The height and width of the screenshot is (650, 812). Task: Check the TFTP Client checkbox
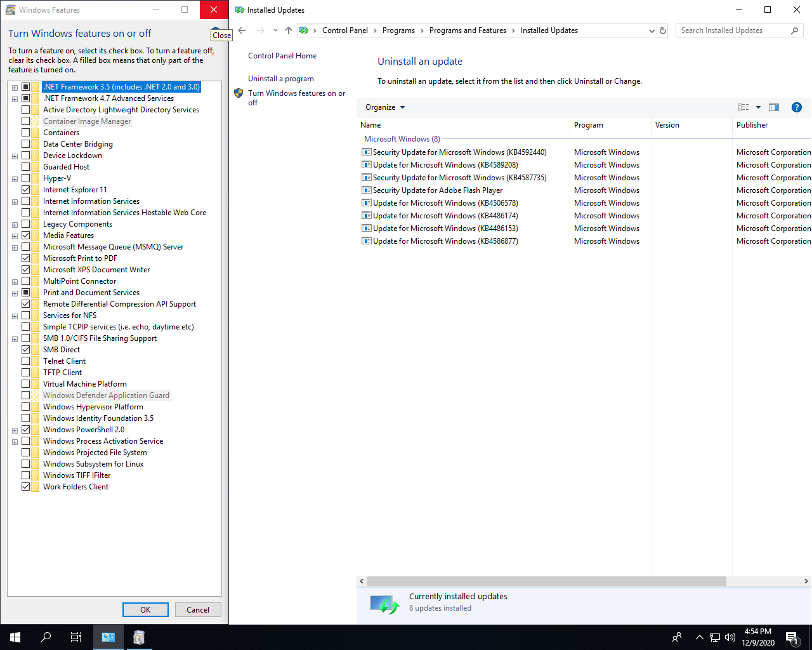[26, 373]
